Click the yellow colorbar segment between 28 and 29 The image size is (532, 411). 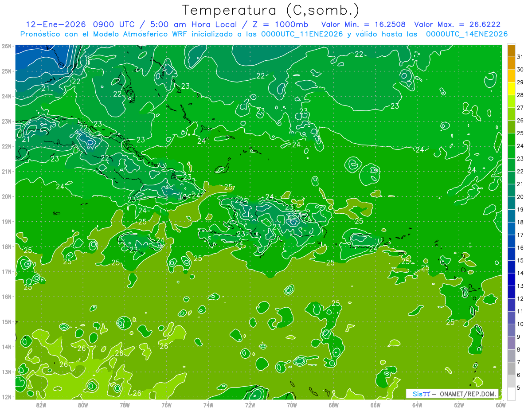point(511,89)
